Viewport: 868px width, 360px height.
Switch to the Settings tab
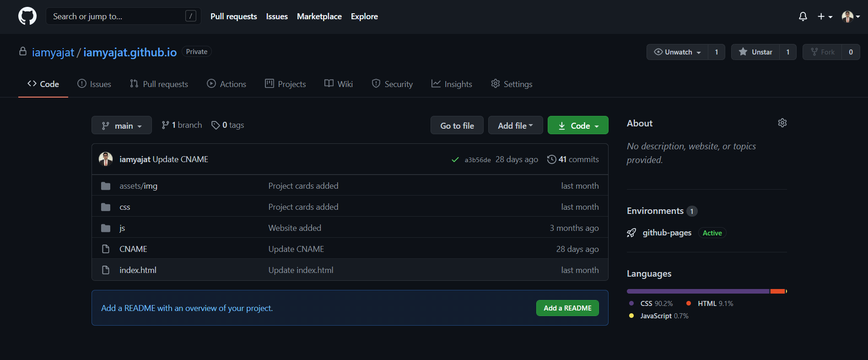[512, 84]
